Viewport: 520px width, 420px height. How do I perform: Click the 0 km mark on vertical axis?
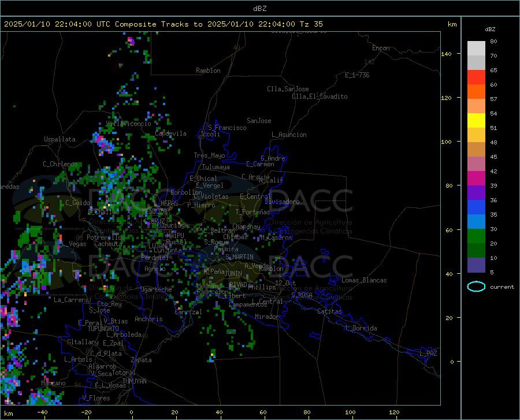[452, 362]
